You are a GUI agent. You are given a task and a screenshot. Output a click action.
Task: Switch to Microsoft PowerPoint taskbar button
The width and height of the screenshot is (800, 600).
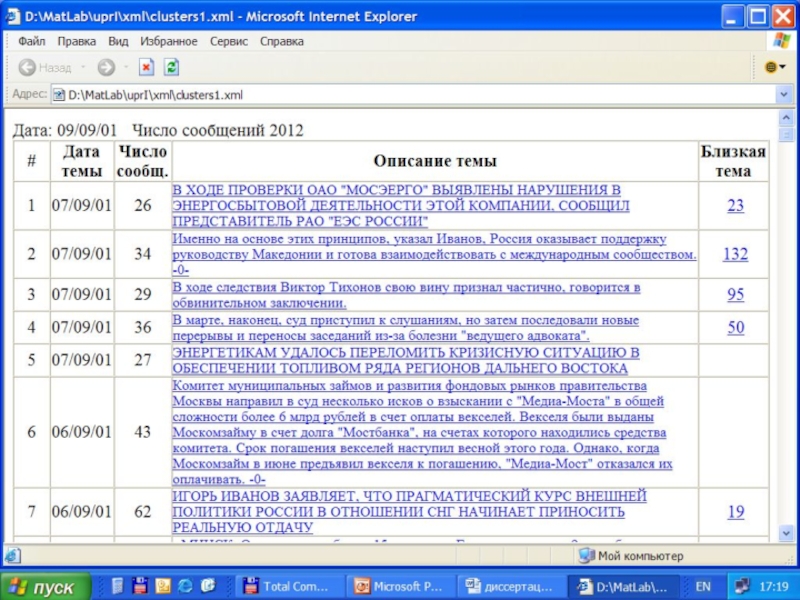[x=401, y=586]
